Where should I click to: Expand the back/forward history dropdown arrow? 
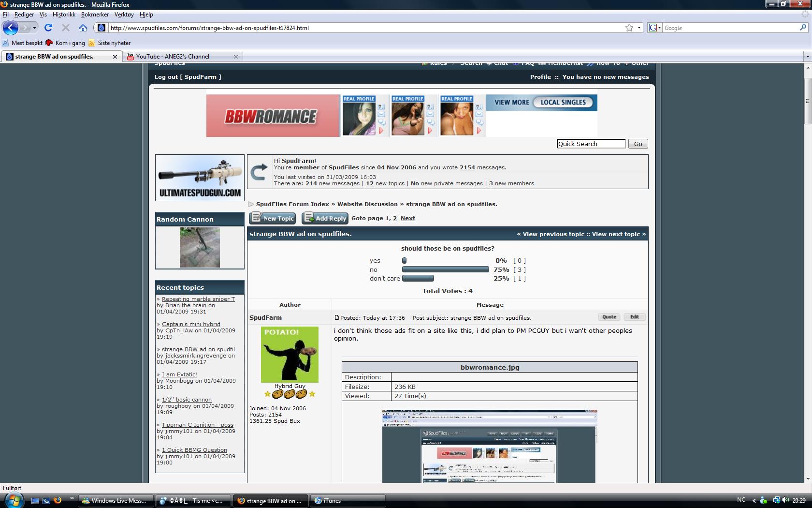pos(34,28)
